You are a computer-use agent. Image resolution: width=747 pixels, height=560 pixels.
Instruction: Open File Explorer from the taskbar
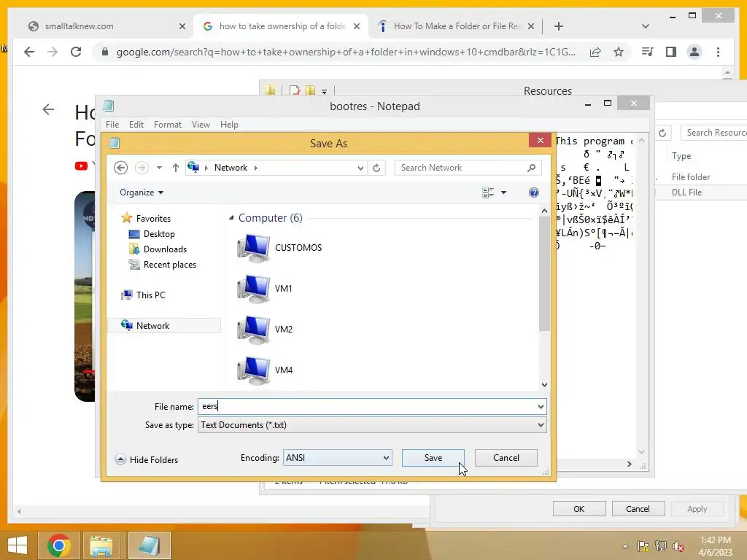click(101, 545)
